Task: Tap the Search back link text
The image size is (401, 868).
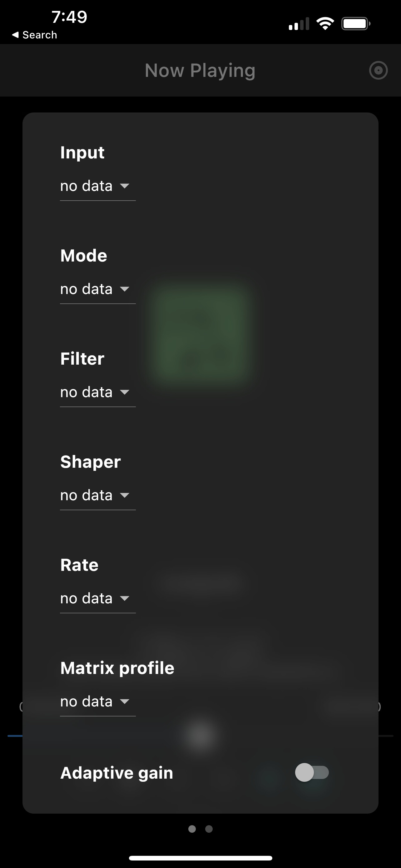Action: coord(40,35)
